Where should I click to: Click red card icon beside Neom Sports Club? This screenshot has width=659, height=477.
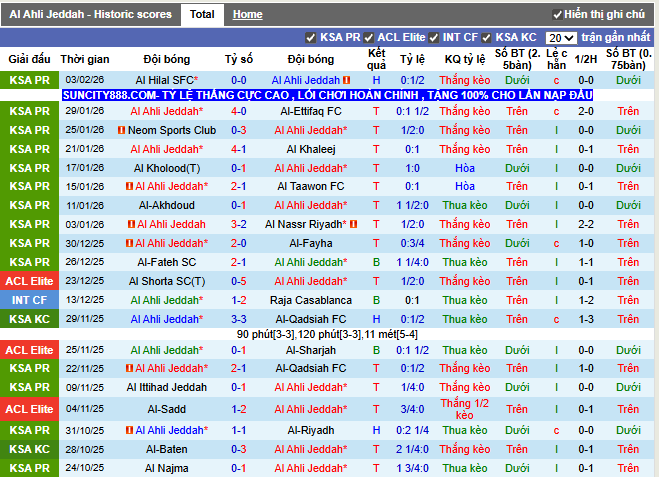(x=121, y=130)
